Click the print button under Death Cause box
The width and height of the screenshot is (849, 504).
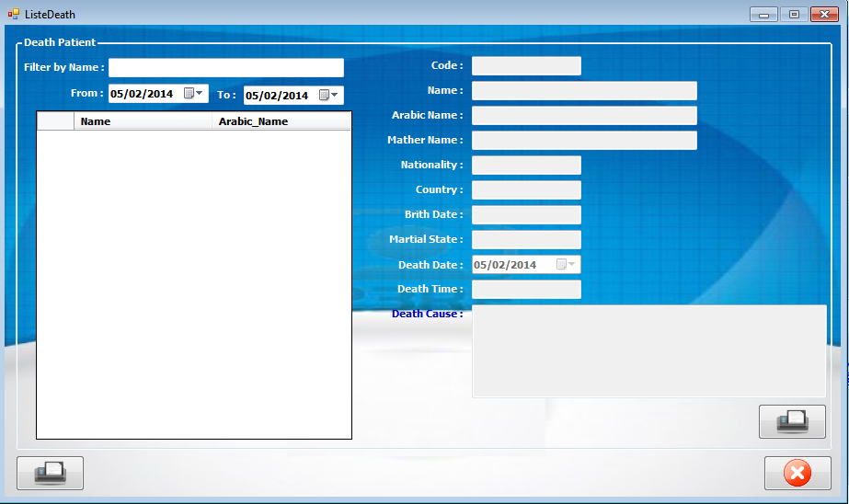coord(792,421)
